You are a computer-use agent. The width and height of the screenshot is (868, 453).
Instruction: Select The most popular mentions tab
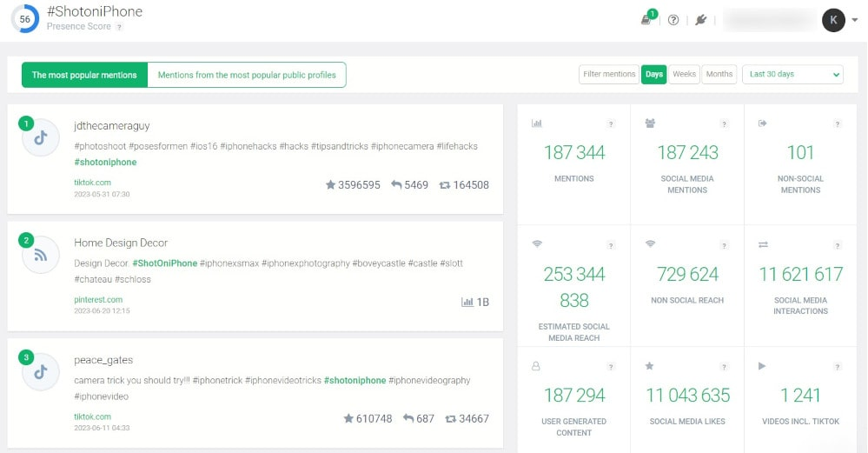tap(84, 75)
